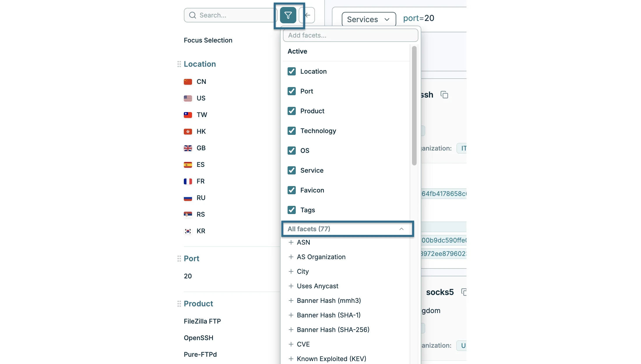Click the search magnifier icon
Screen dimensions: 641x364
point(193,15)
